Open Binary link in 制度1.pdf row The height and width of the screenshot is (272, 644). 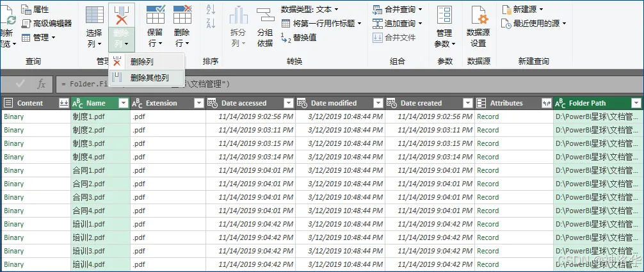(x=14, y=116)
